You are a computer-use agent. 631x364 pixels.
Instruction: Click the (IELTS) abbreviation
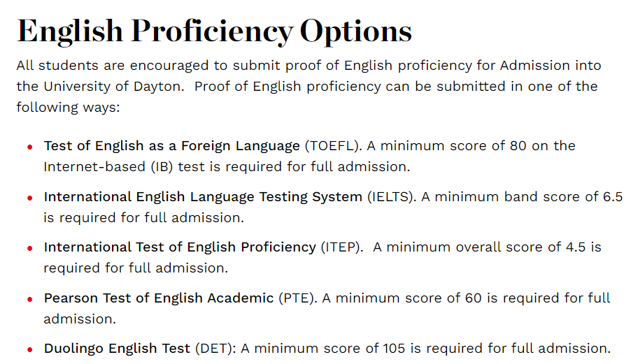click(392, 196)
